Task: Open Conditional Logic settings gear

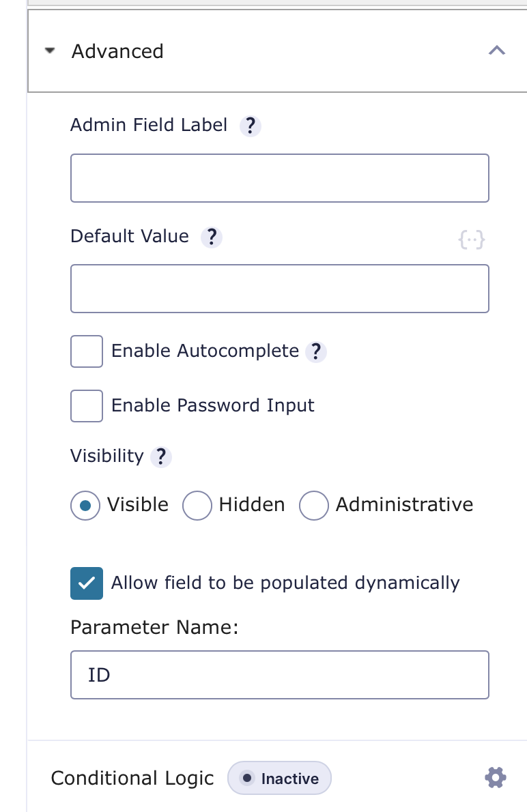Action: (496, 777)
